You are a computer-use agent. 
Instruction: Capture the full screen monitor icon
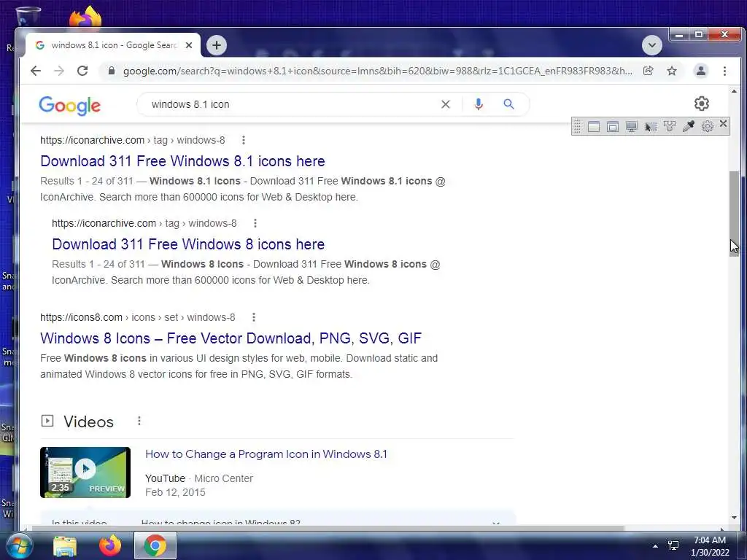pyautogui.click(x=632, y=127)
